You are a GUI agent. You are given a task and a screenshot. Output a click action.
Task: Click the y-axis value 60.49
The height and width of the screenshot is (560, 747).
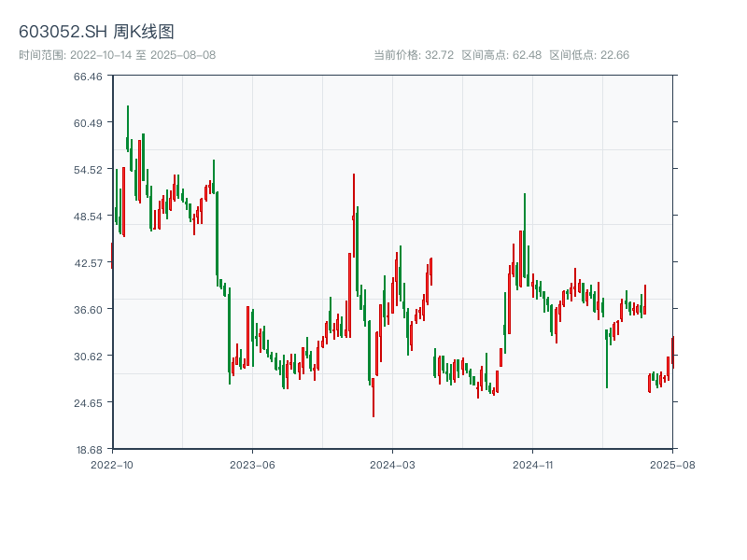[88, 123]
